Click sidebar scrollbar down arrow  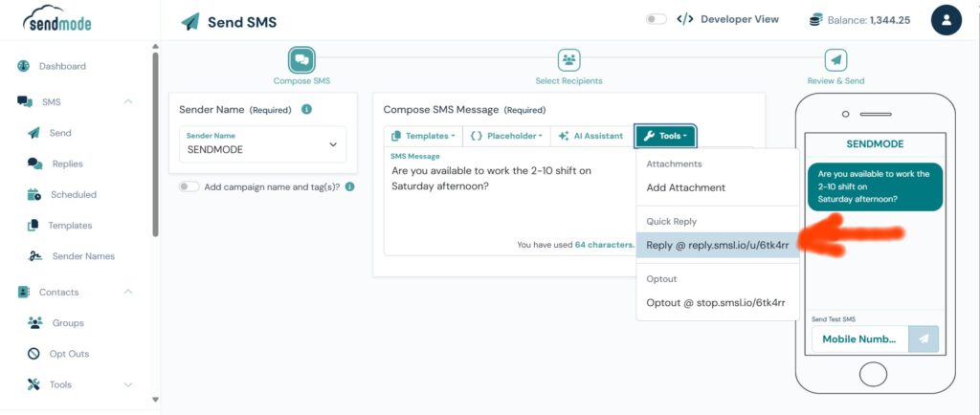click(x=155, y=400)
